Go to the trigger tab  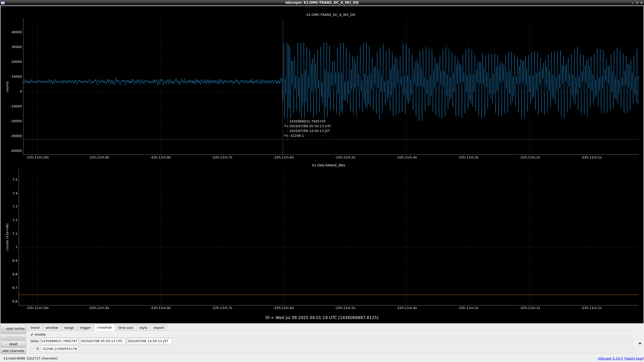pyautogui.click(x=85, y=328)
